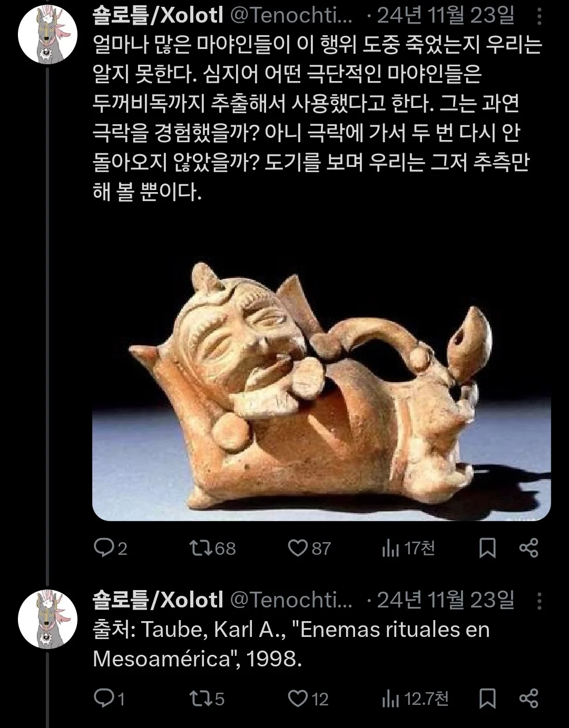Image resolution: width=569 pixels, height=728 pixels.
Task: Share the Taube source citation post
Action: [x=528, y=699]
